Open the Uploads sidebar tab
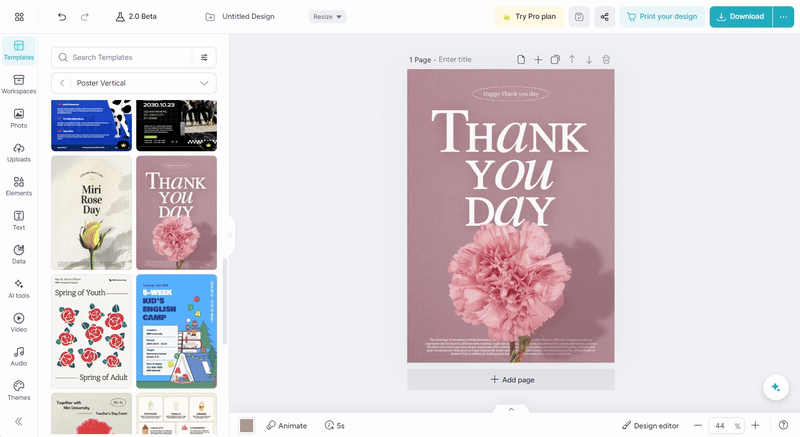 [19, 152]
